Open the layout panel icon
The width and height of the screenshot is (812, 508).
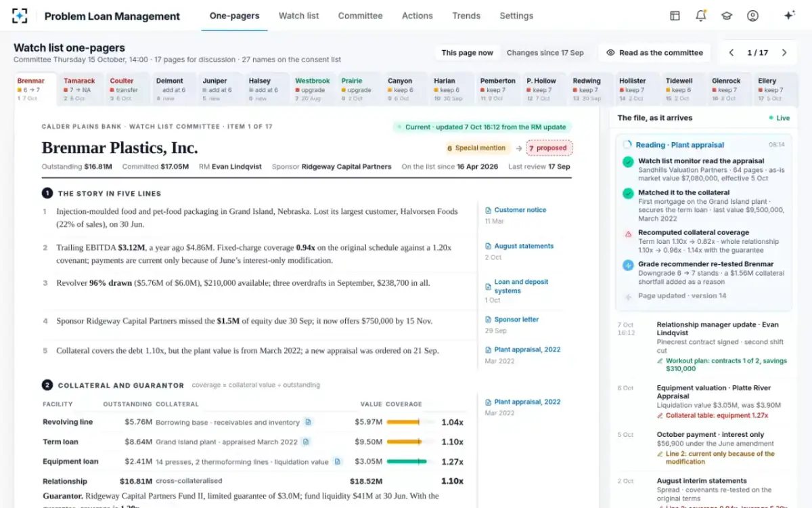(x=675, y=16)
